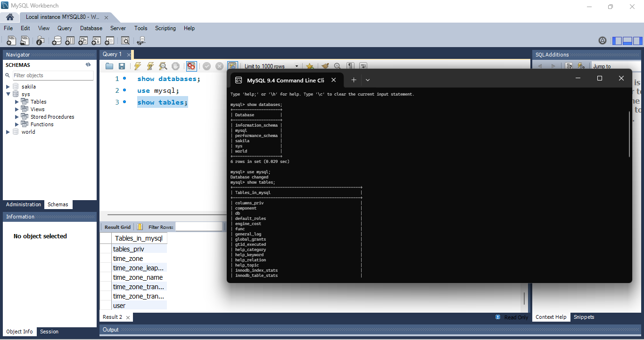Expand the sakila schema

coord(8,87)
